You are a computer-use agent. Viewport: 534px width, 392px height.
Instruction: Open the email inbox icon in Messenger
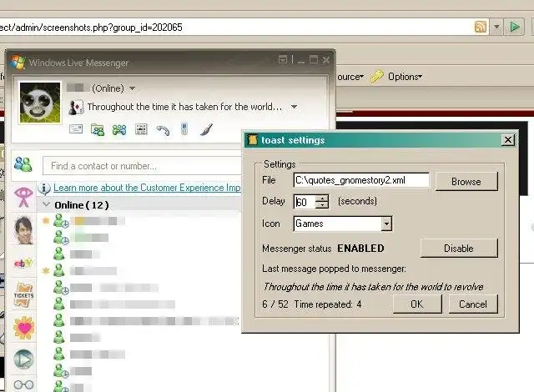pyautogui.click(x=76, y=129)
